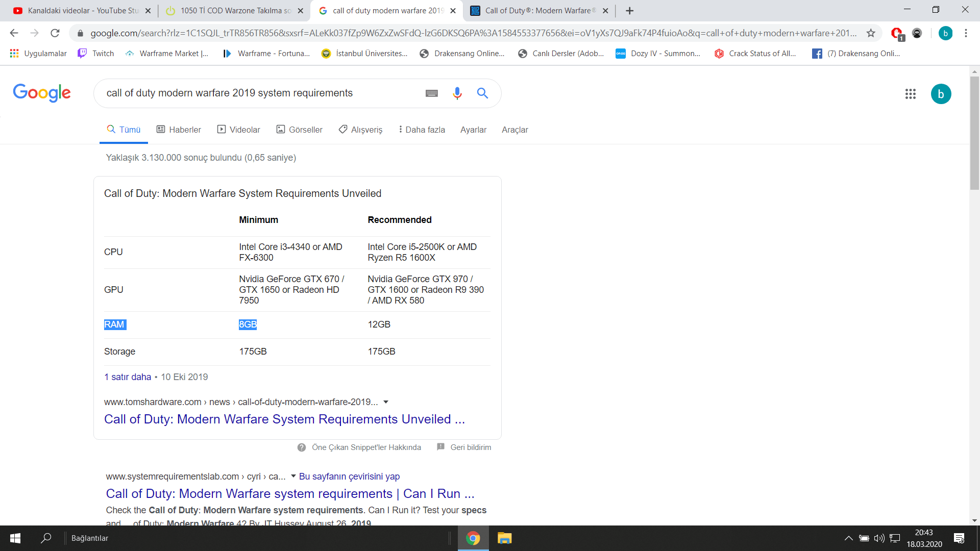Image resolution: width=980 pixels, height=551 pixels.
Task: Expand the tomshardware result dropdown arrow
Action: click(x=386, y=402)
